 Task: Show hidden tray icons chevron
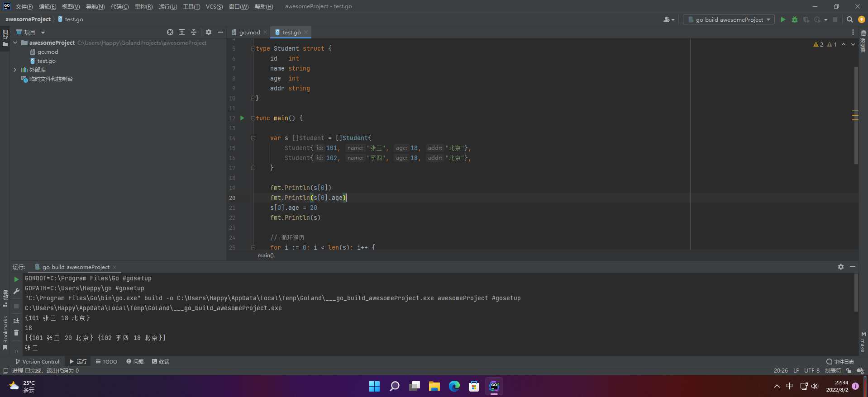[x=777, y=386]
